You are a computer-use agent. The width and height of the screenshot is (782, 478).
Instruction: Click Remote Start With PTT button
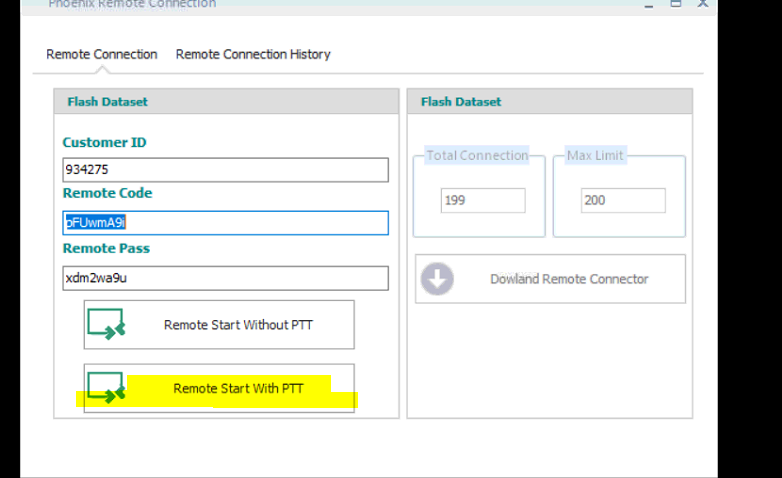[219, 388]
